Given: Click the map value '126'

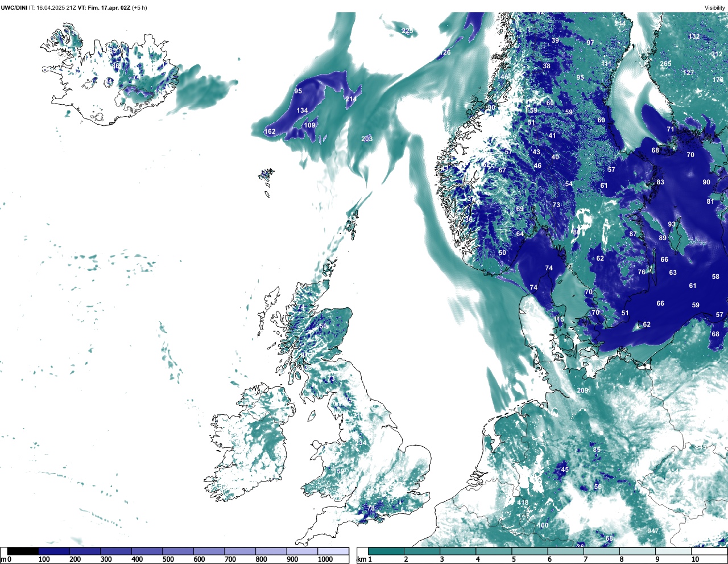Looking at the screenshot, I should (x=445, y=52).
